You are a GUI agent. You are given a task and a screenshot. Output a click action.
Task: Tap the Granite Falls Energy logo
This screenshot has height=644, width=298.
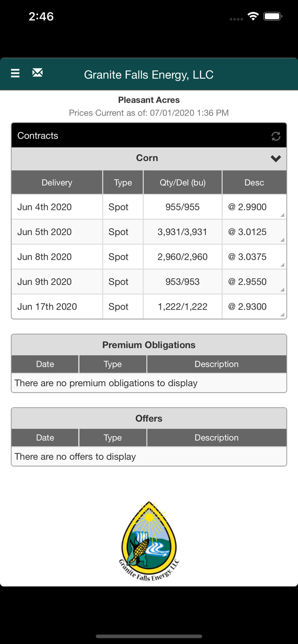click(x=149, y=541)
